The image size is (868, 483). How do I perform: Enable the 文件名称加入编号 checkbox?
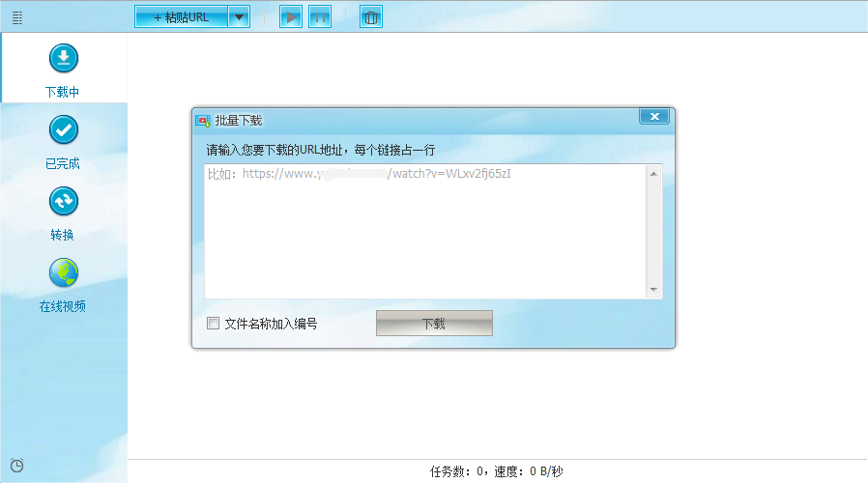click(x=214, y=324)
